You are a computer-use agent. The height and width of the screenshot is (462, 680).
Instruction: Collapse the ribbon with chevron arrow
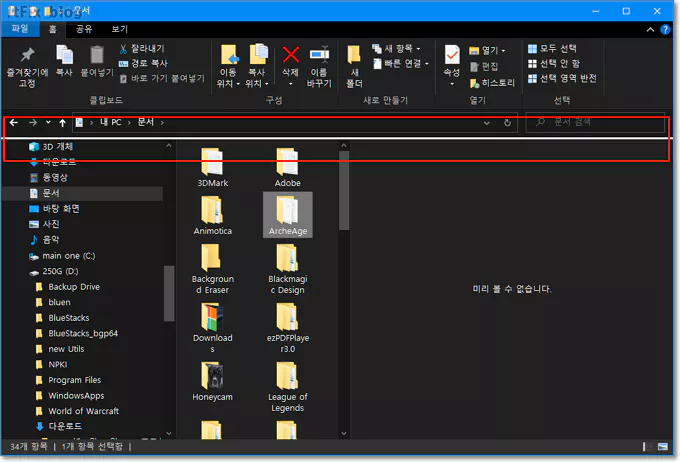[x=650, y=29]
